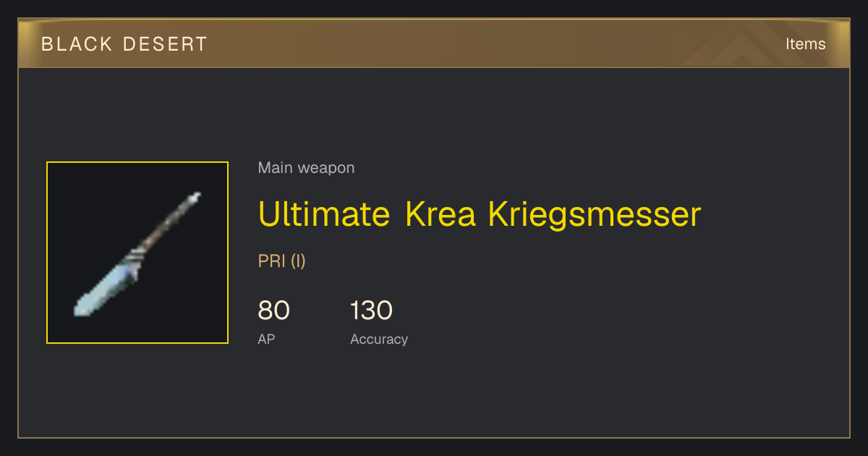The height and width of the screenshot is (456, 868).
Task: Click the 130 accuracy value
Action: pos(371,311)
